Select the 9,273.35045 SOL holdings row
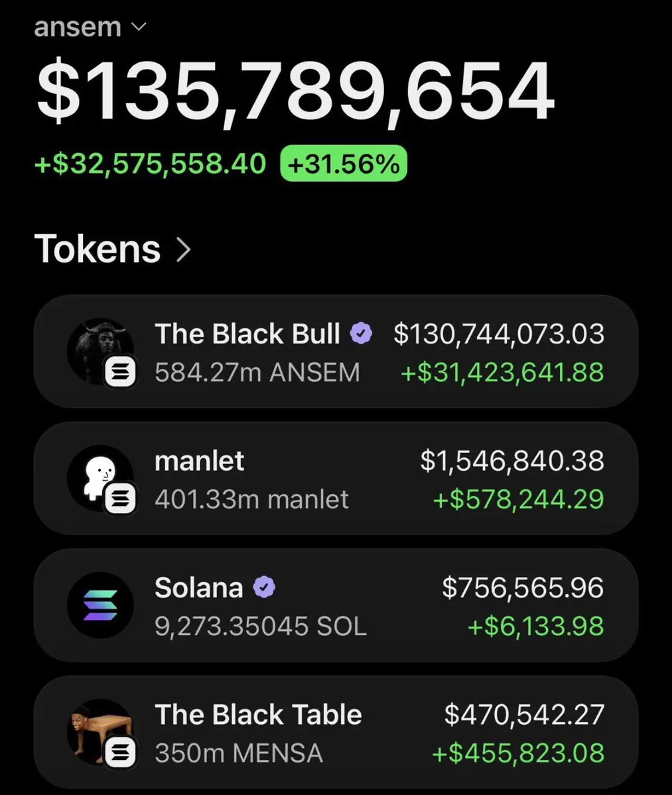The width and height of the screenshot is (672, 795). coord(336,605)
